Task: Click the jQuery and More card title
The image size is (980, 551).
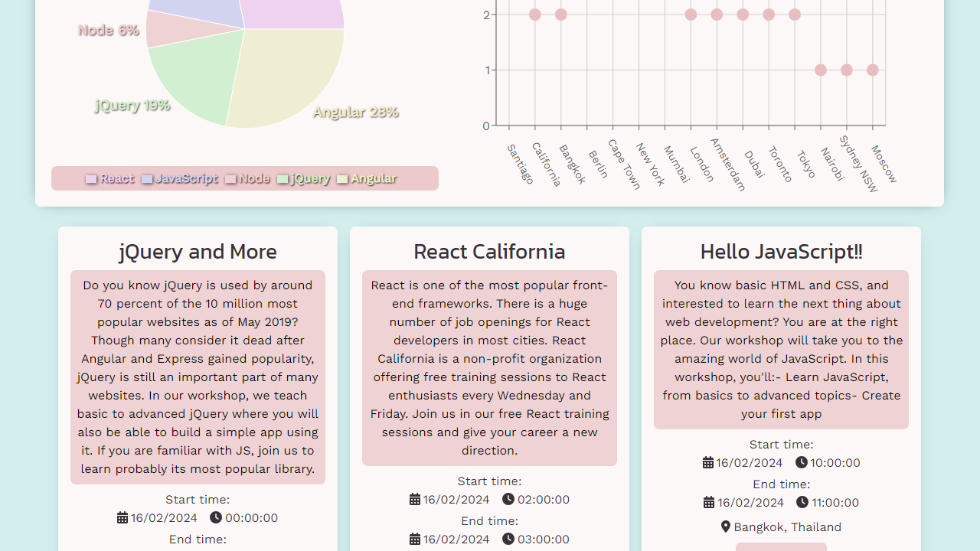Action: click(x=198, y=252)
